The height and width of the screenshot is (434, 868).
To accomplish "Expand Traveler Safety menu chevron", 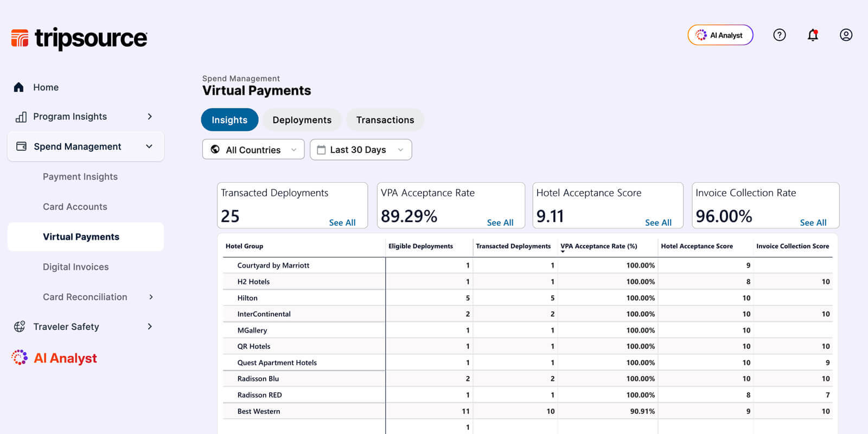I will pos(150,327).
